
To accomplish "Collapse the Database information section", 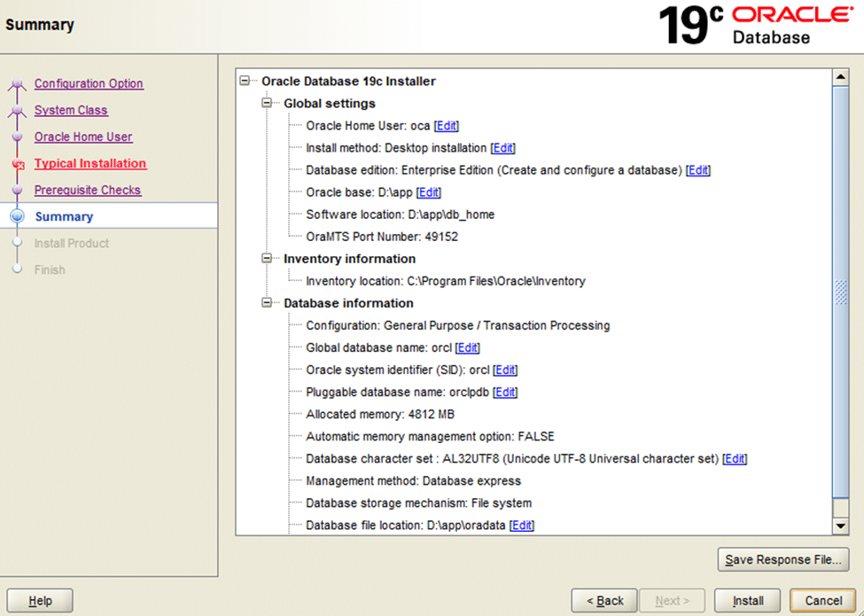I will [267, 303].
